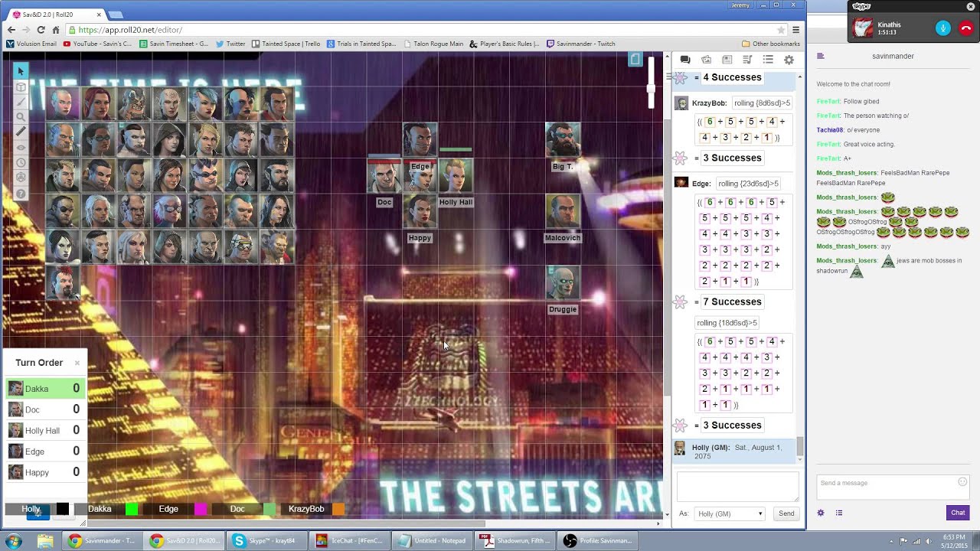Click the Doc token on the map
Screen dimensions: 980x551
(384, 177)
